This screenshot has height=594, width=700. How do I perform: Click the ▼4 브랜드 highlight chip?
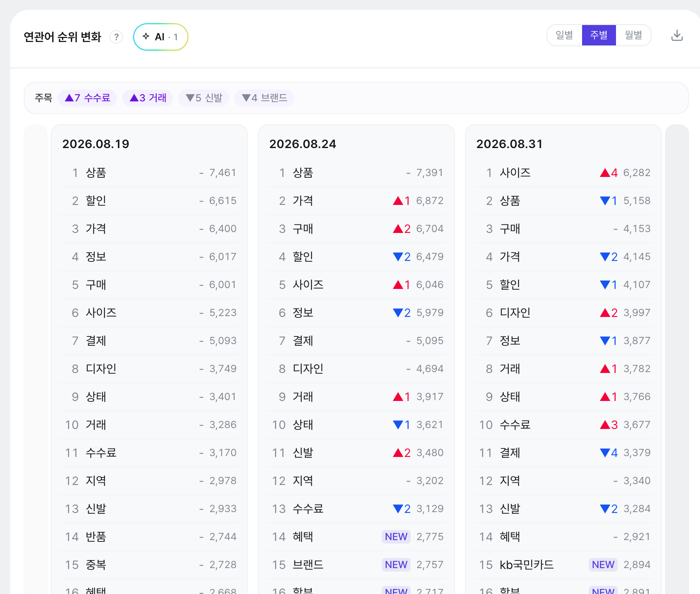click(264, 98)
